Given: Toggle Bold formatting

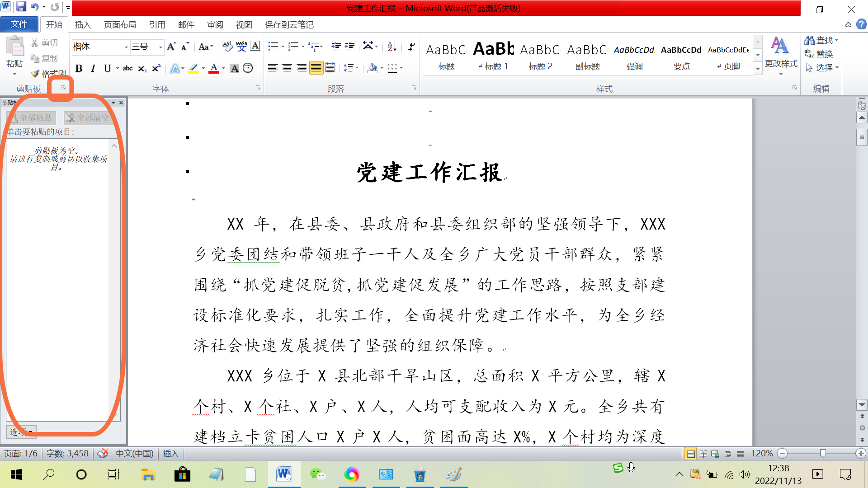Looking at the screenshot, I should 79,68.
